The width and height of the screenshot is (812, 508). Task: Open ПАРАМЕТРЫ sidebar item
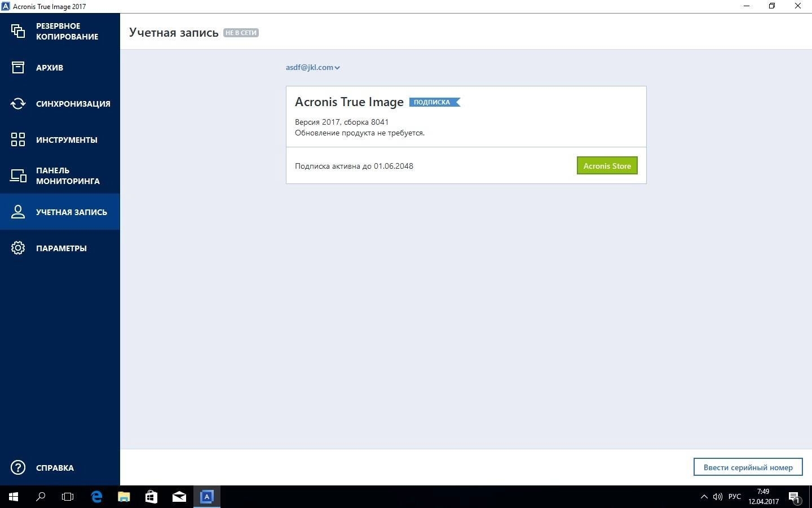(60, 248)
